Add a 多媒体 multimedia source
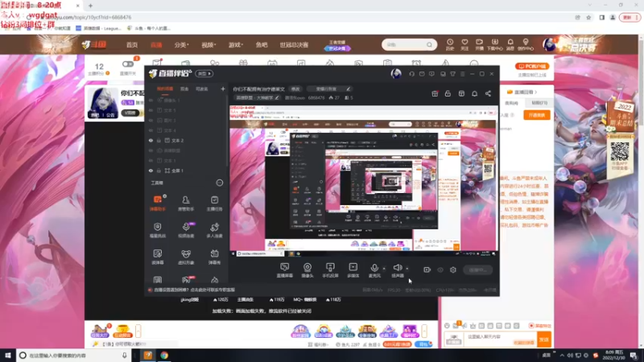Viewport: 644px width, 362px height. point(353,270)
